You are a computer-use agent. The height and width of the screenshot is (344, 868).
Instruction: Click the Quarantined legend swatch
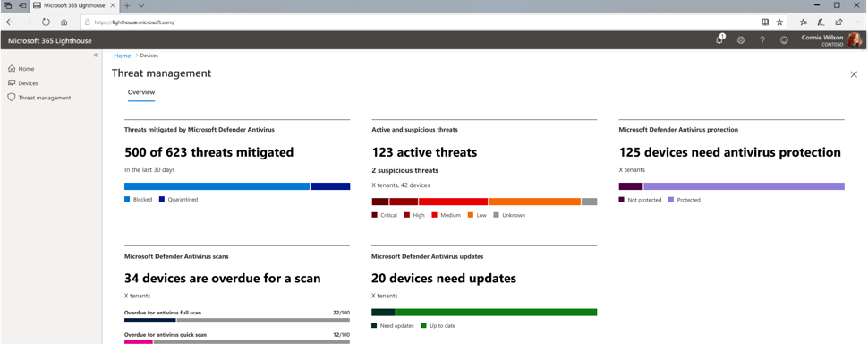[x=162, y=200]
